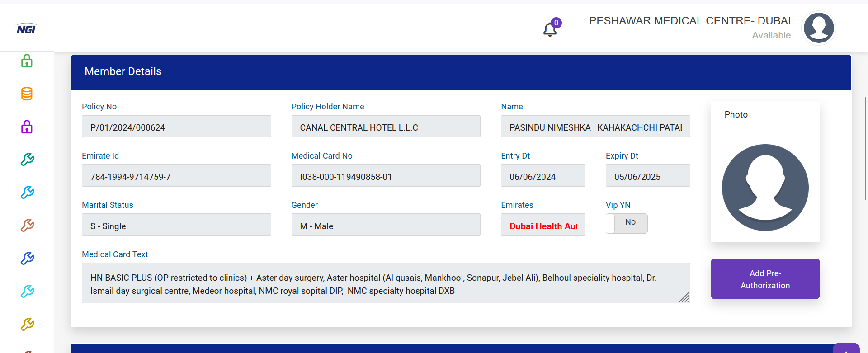Open the notification bell icon
This screenshot has width=868, height=353.
pyautogui.click(x=550, y=29)
